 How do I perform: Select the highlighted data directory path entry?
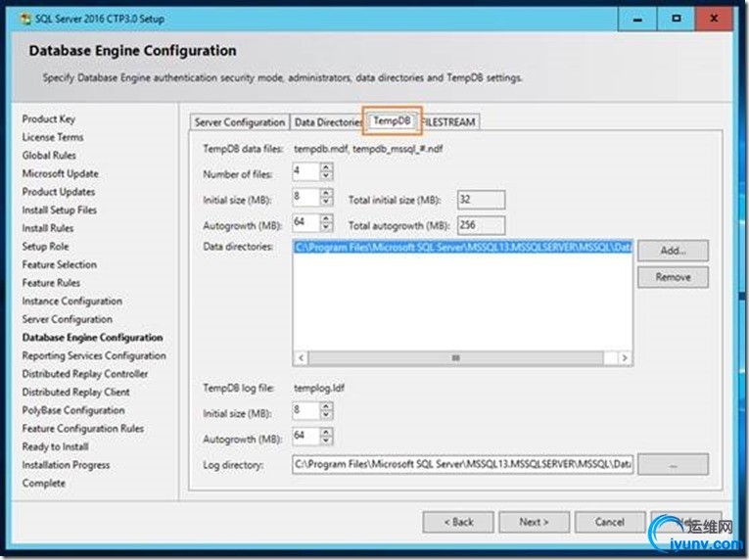462,247
